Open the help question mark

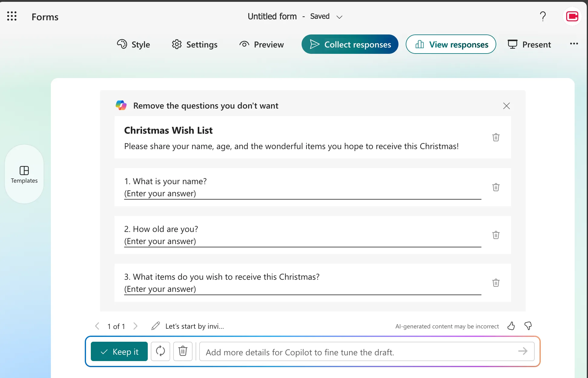point(543,16)
